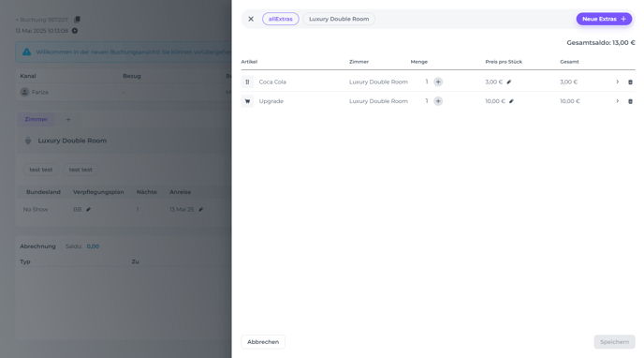644x358 pixels.
Task: Edit Upgrade price with pencil icon
Action: pyautogui.click(x=511, y=101)
